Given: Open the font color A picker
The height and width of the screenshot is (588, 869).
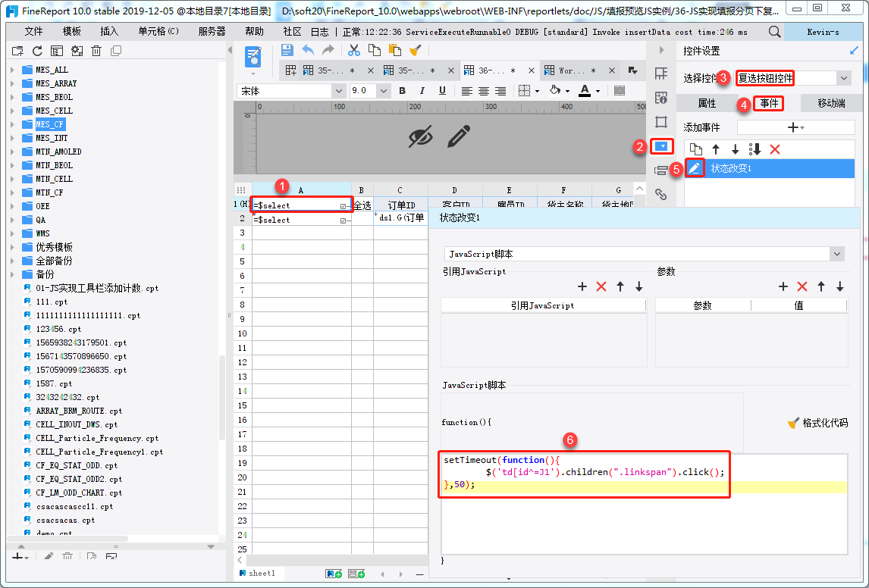Looking at the screenshot, I should [584, 91].
